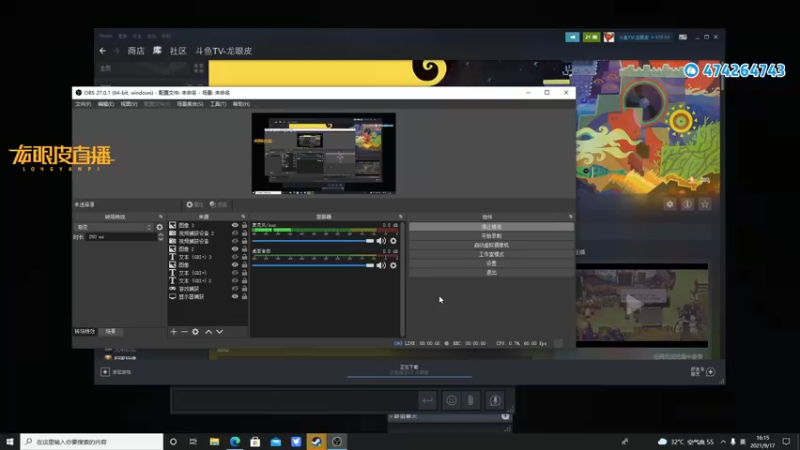
Task: Add a new source with the plus icon
Action: click(173, 332)
